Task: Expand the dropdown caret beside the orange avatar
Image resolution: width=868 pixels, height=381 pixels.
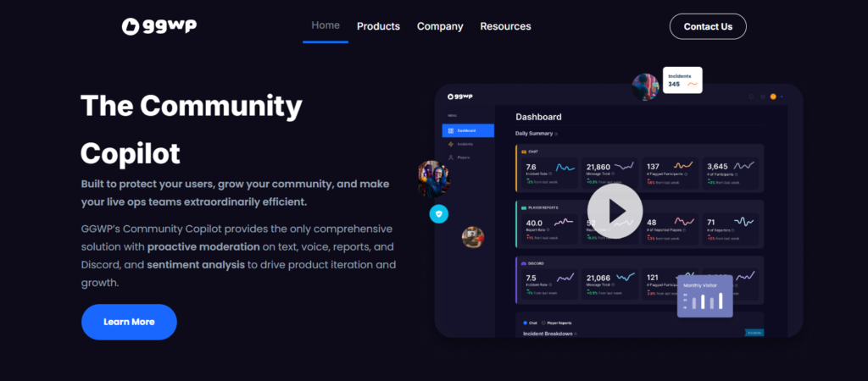Action: tap(781, 97)
